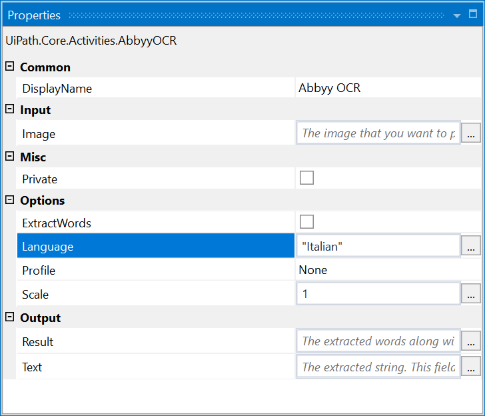The height and width of the screenshot is (416, 485).
Task: Click the Scale value field
Action: coord(378,294)
